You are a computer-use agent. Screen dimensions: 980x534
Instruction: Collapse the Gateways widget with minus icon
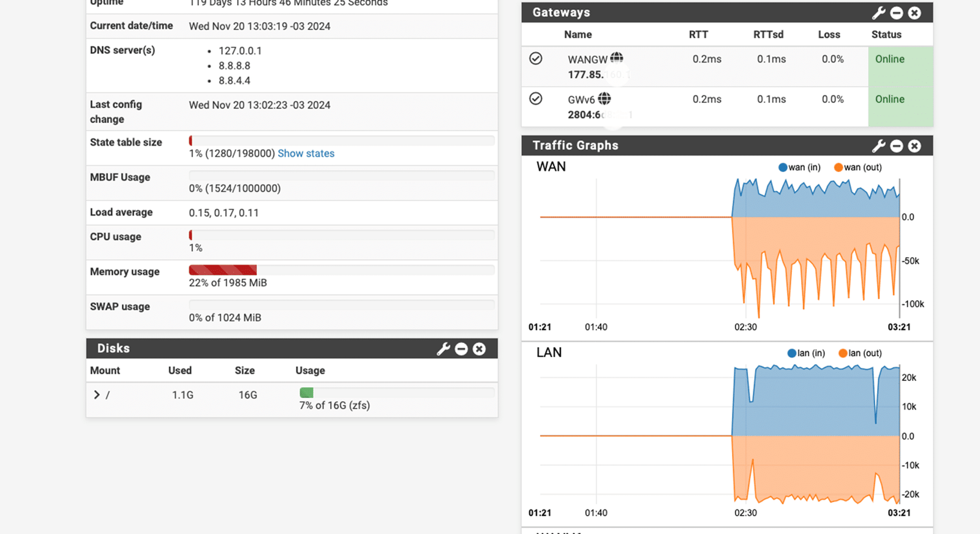click(897, 13)
